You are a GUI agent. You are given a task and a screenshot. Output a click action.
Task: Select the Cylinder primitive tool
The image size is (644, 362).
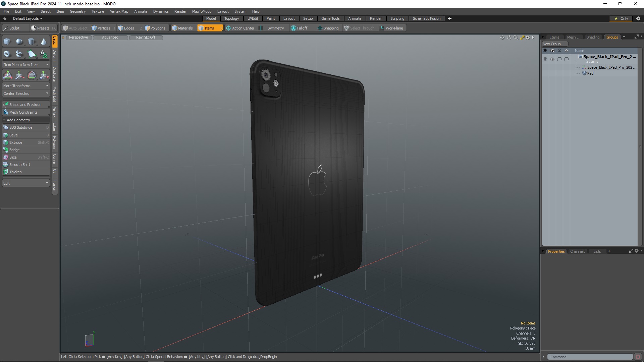(32, 42)
